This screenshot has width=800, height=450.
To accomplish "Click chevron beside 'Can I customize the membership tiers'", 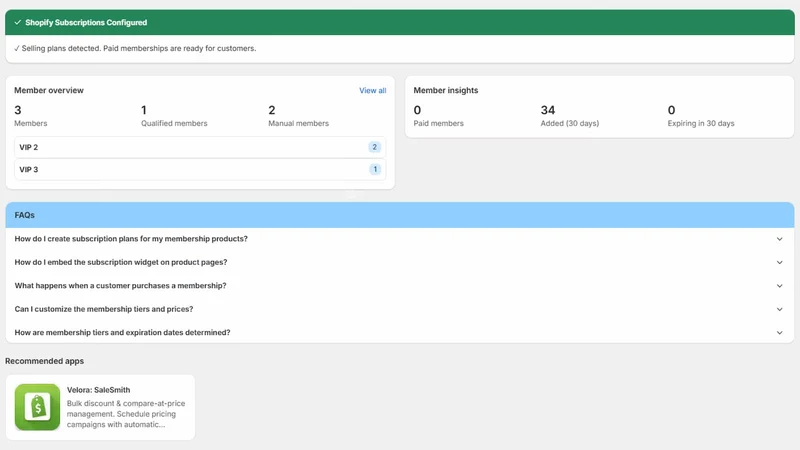I will click(x=780, y=309).
